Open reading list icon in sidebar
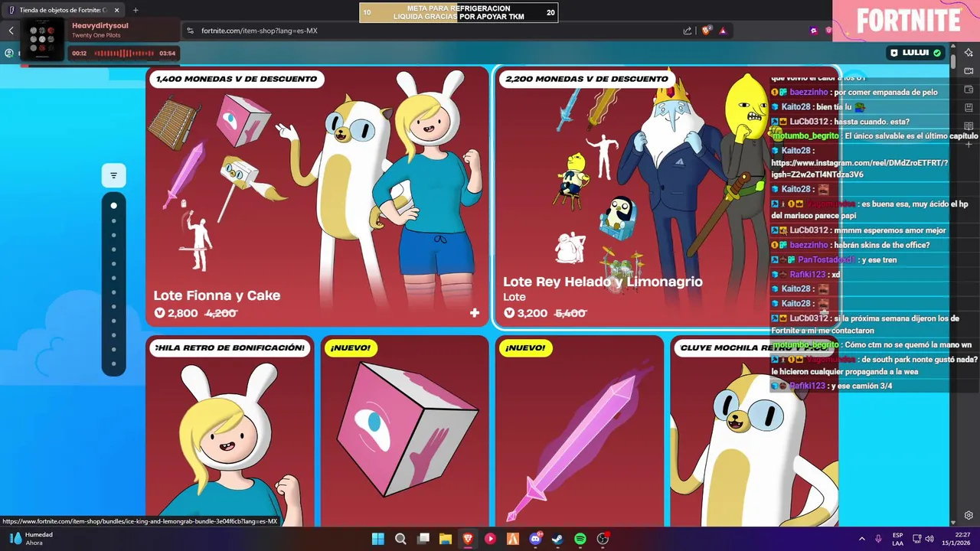This screenshot has height=551, width=980. point(969,126)
